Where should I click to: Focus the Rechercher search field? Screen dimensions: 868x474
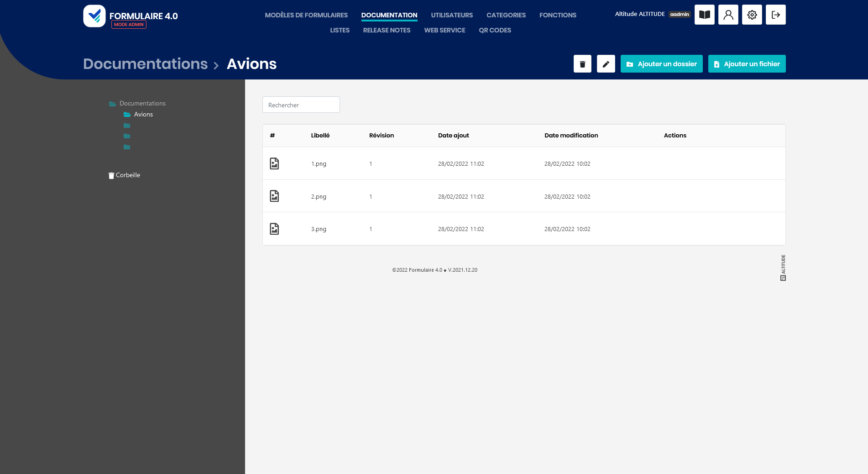point(301,105)
